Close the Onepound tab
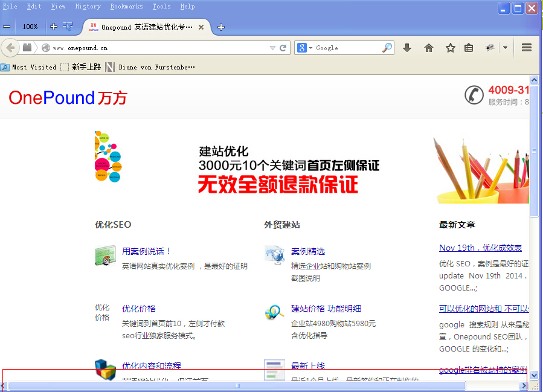This screenshot has width=543, height=392. point(201,27)
